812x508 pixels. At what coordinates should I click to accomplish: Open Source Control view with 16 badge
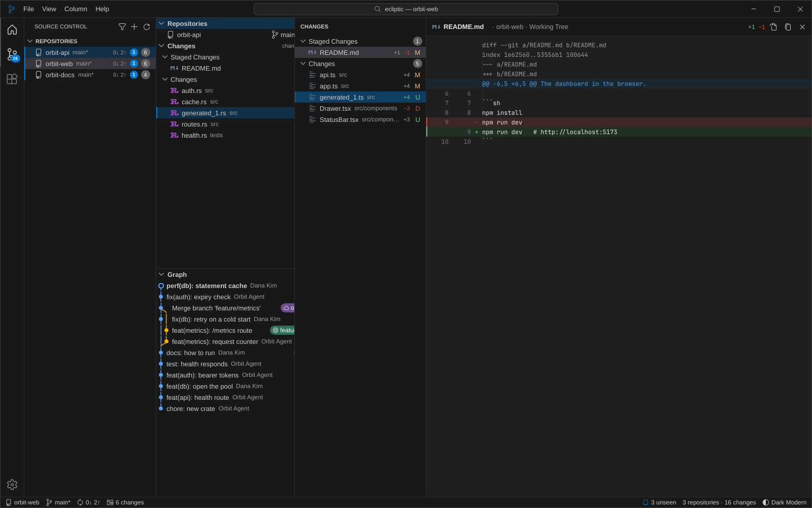click(12, 54)
